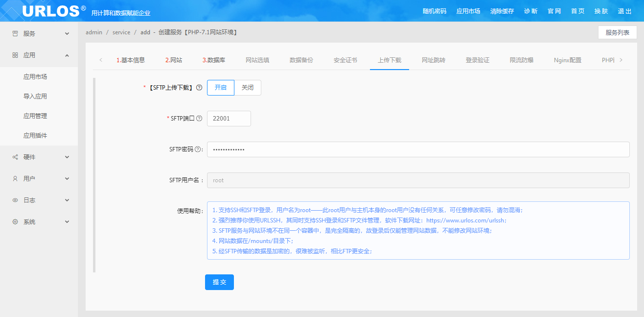
Task: Click the help icon next to SFTP端口
Action: click(199, 119)
